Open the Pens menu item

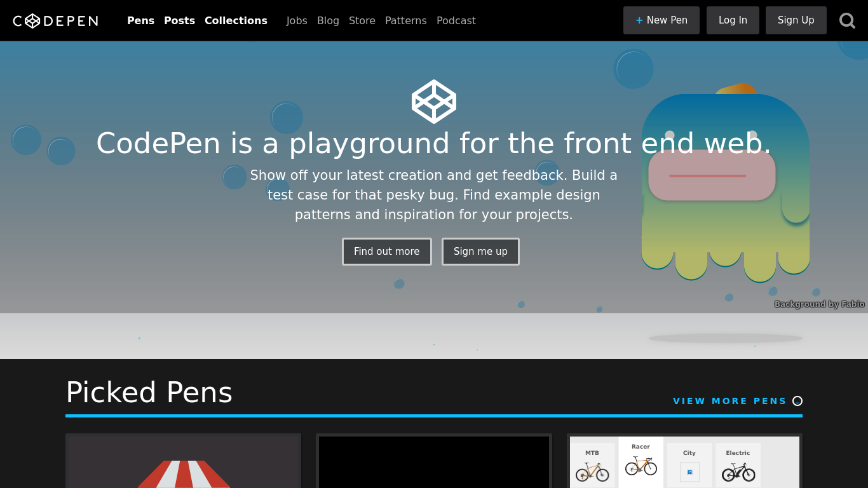click(x=140, y=20)
